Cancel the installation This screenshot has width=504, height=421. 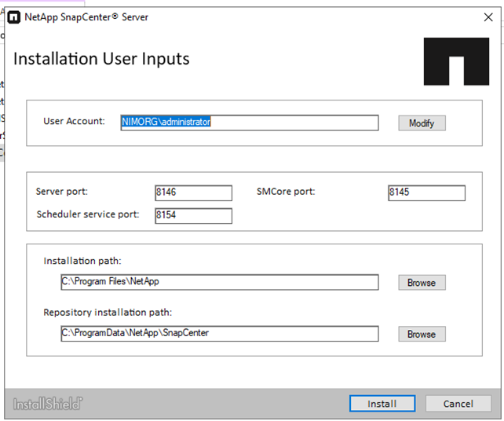tap(458, 404)
